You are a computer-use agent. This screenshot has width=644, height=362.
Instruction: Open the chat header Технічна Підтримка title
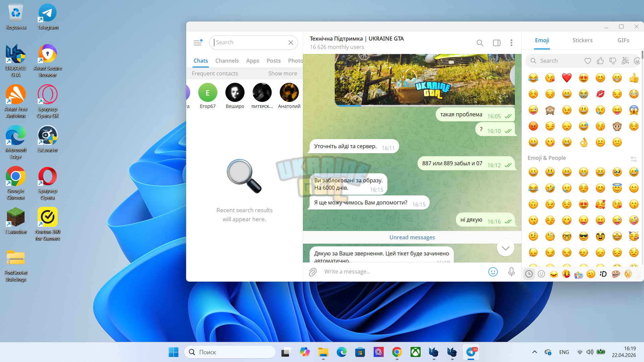[357, 39]
